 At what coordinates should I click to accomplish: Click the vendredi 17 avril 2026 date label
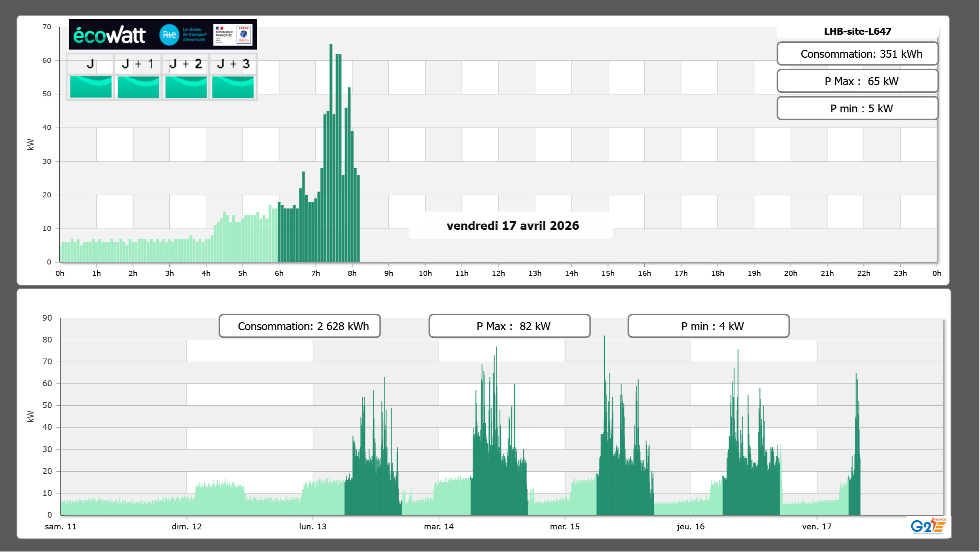[512, 225]
